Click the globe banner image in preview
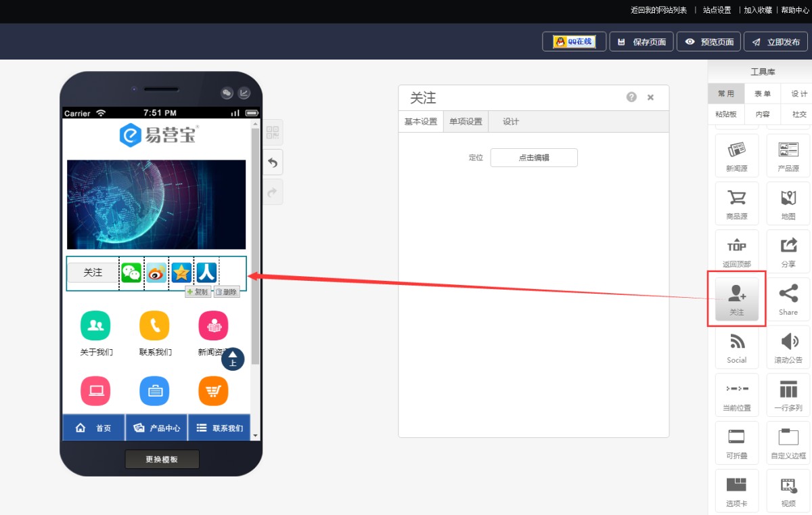 pyautogui.click(x=156, y=204)
